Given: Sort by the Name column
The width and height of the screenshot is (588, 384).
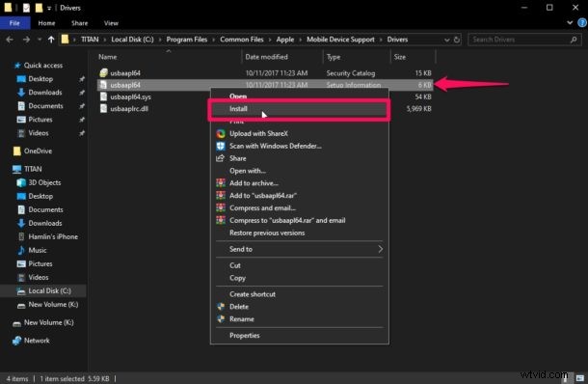Looking at the screenshot, I should click(x=108, y=57).
